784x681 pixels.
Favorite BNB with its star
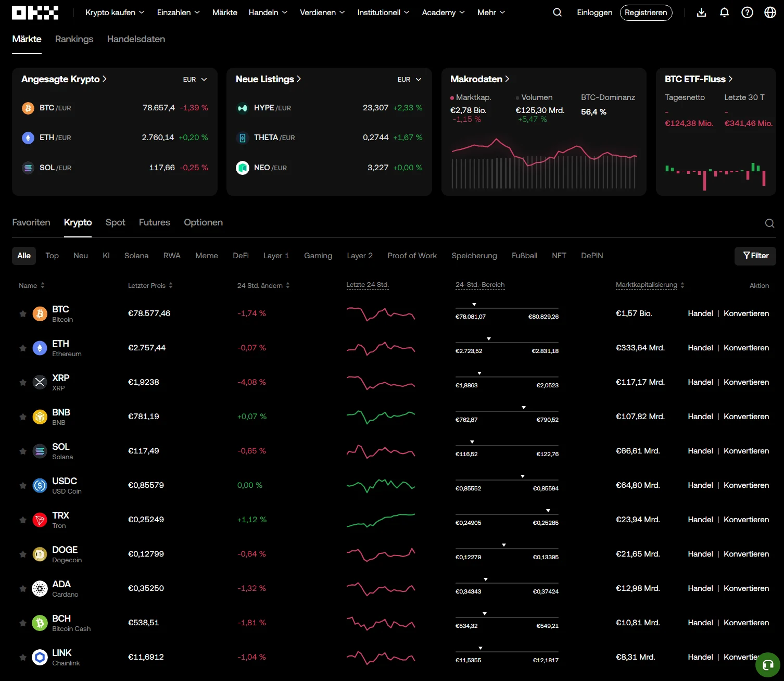(23, 417)
